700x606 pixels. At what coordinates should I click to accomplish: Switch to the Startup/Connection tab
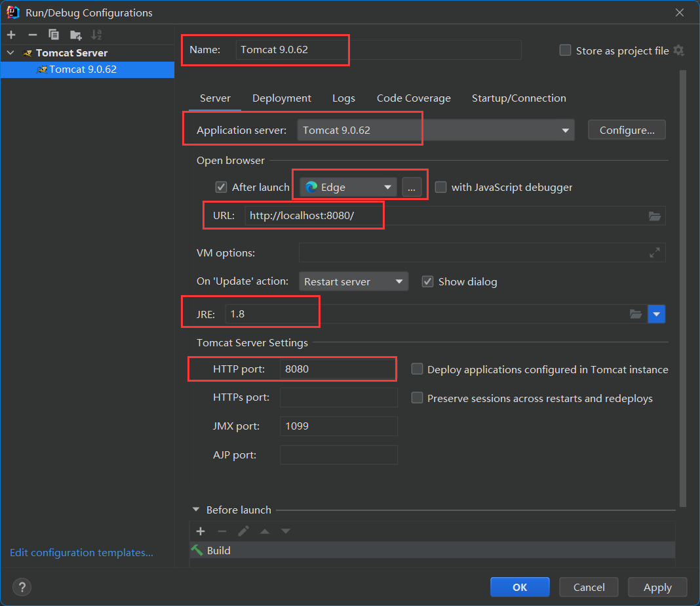tap(518, 98)
